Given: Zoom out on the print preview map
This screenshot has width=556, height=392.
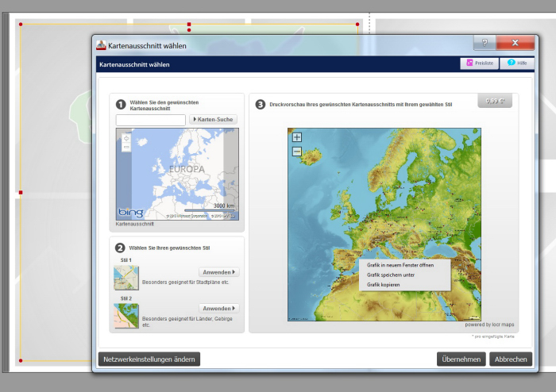Looking at the screenshot, I should coord(297,151).
